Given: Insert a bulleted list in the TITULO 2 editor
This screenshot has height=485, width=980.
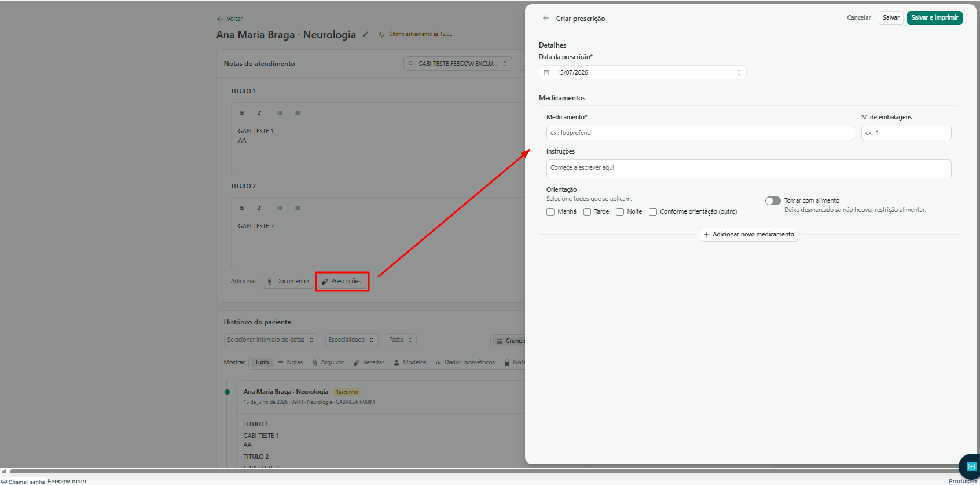Looking at the screenshot, I should click(x=280, y=208).
